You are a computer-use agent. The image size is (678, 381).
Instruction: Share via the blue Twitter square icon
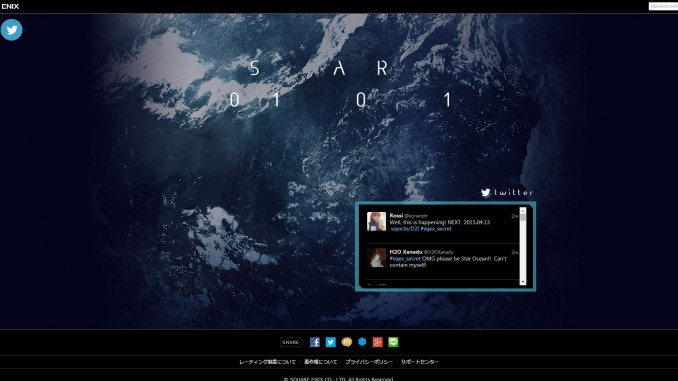(330, 342)
